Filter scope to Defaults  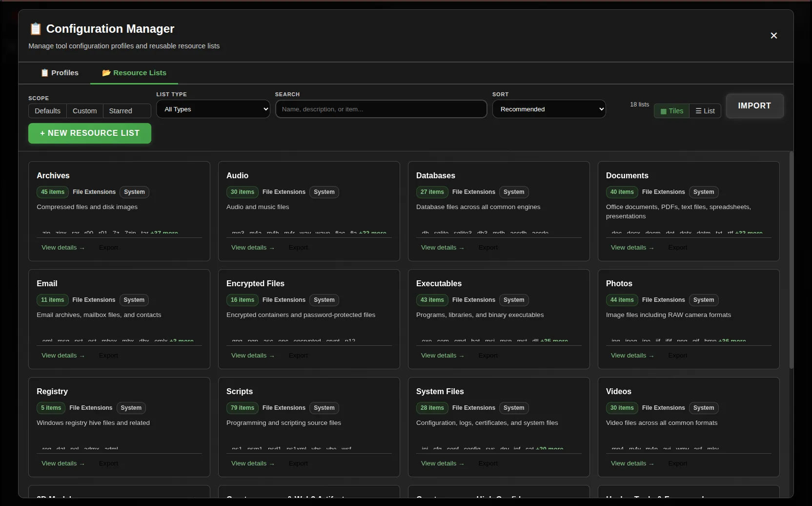pos(47,111)
